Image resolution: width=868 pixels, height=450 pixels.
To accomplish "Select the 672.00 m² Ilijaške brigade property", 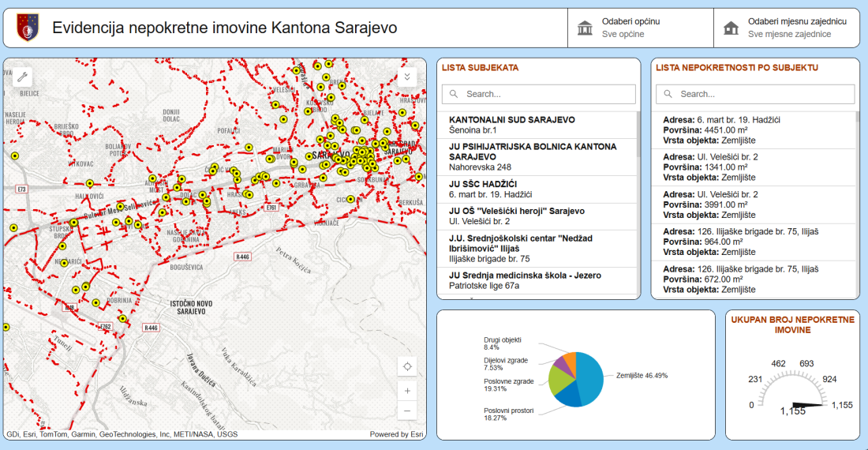I will point(754,279).
